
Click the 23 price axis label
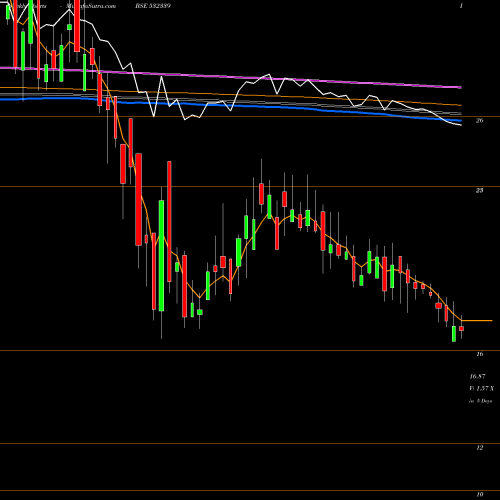(479, 191)
